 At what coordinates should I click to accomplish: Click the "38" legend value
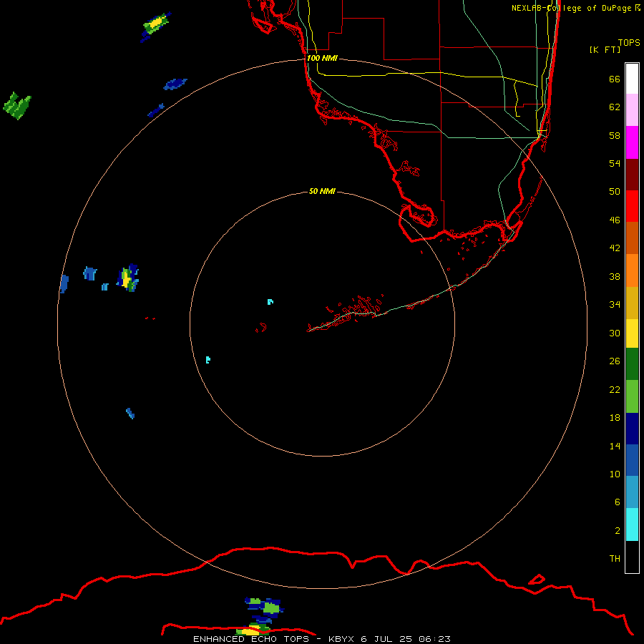click(615, 277)
